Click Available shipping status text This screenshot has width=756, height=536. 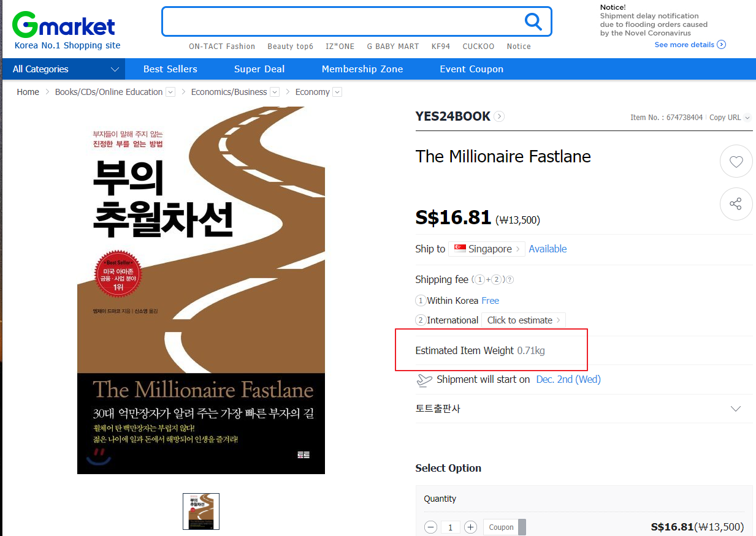548,249
